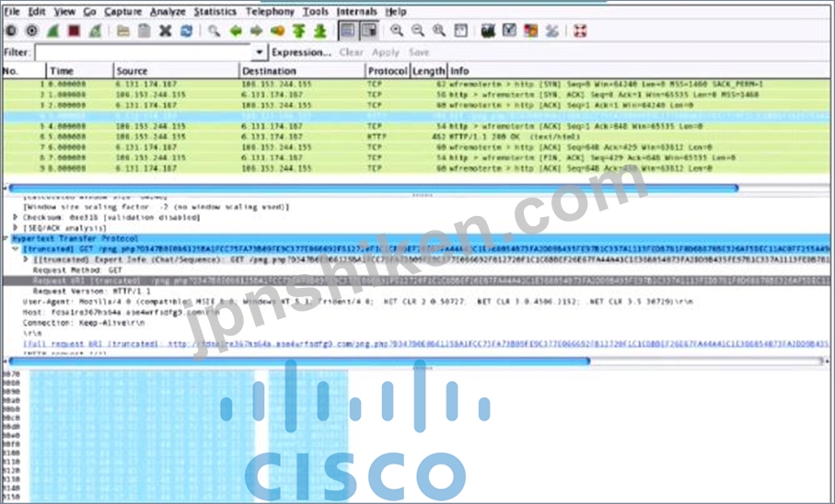This screenshot has height=504, width=835.
Task: Jump to first packet icon
Action: [299, 31]
